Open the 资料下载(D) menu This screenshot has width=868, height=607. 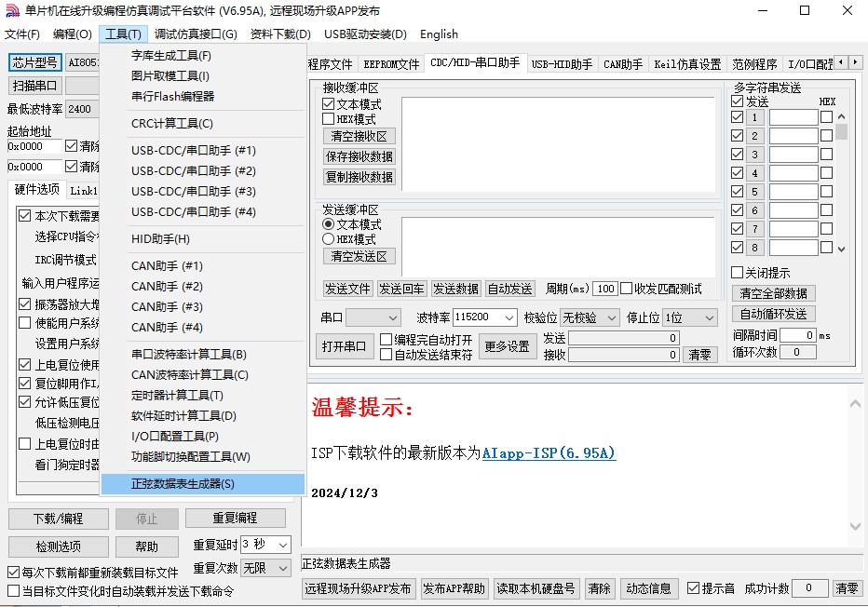pos(280,34)
